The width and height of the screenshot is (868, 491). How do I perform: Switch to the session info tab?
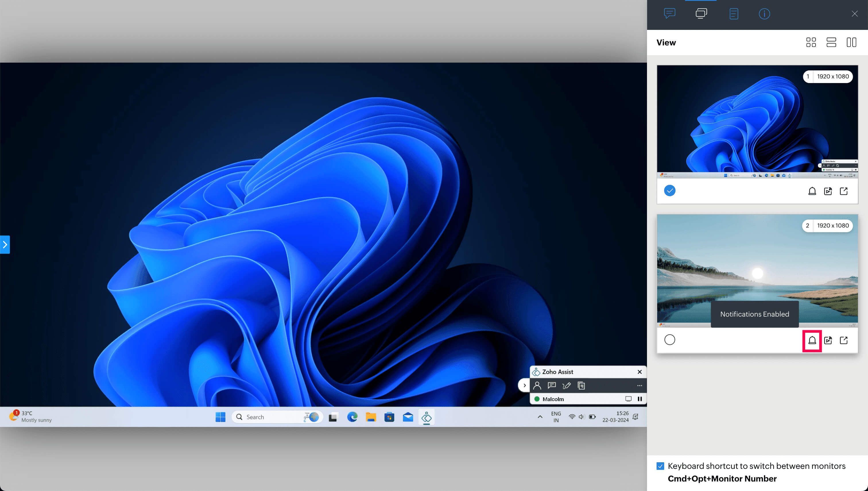764,14
